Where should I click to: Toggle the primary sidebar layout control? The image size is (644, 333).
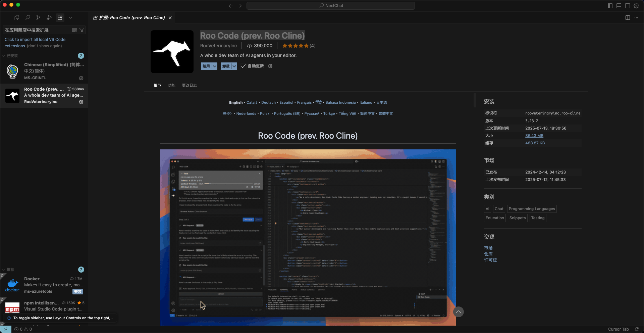tap(610, 6)
